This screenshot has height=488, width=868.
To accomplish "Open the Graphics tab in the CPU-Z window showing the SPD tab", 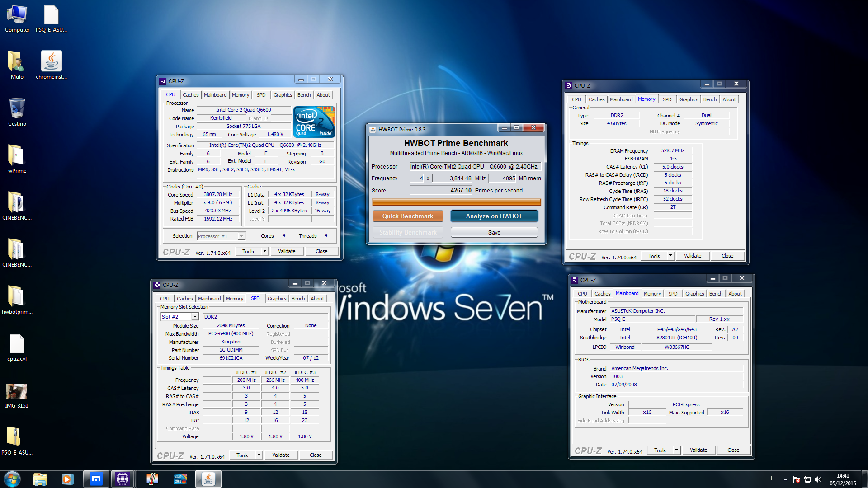I will coord(277,299).
